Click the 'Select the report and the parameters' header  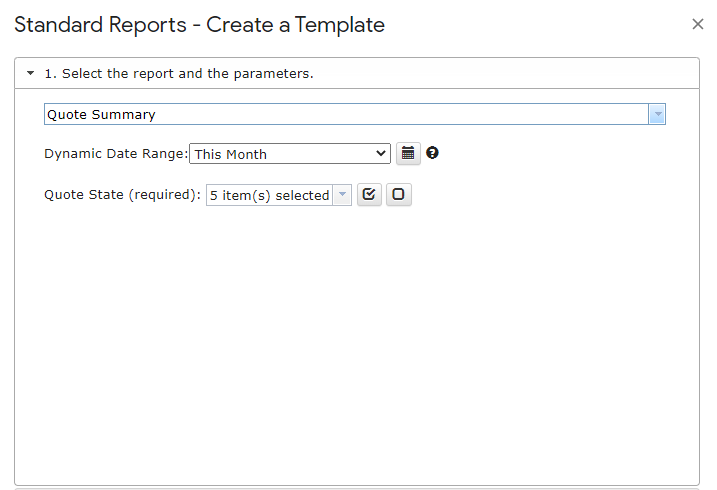click(x=187, y=74)
